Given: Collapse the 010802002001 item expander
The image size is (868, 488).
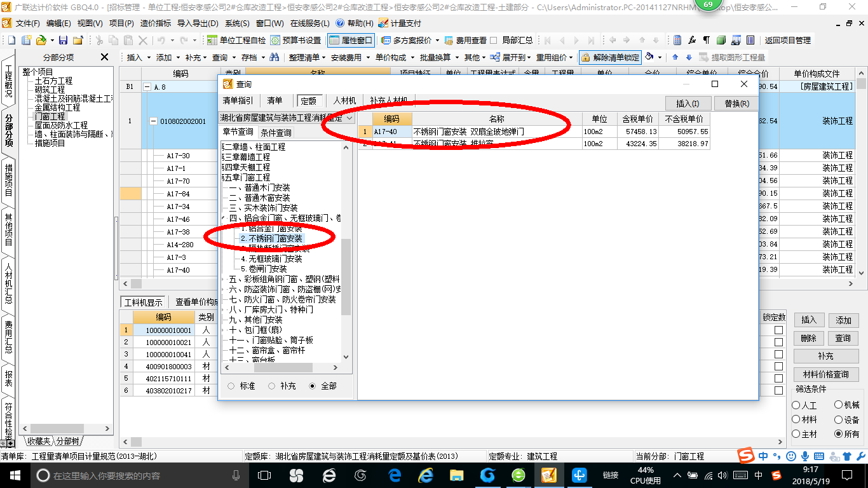Looking at the screenshot, I should click(153, 121).
